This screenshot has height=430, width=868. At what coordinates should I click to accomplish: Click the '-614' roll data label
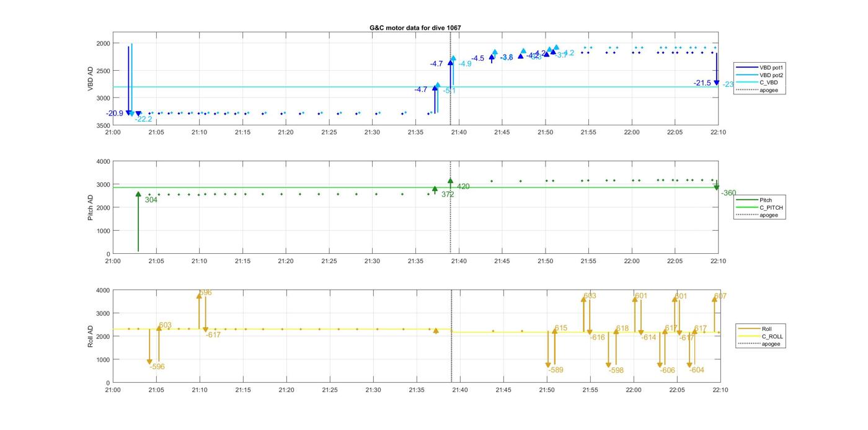(649, 338)
